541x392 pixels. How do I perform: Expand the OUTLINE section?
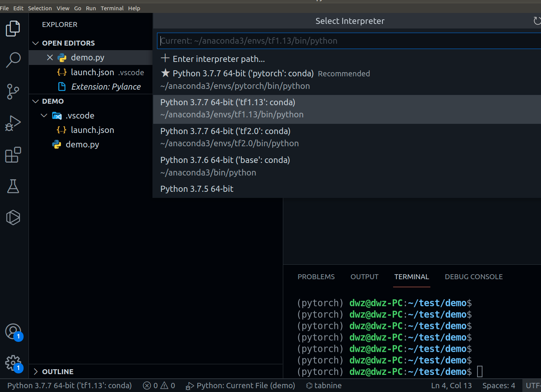(x=36, y=371)
